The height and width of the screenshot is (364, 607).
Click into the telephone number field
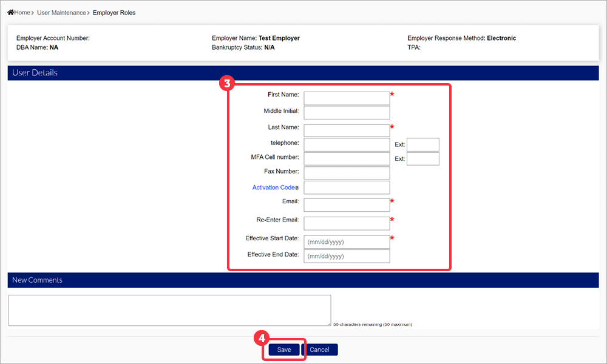click(x=346, y=144)
